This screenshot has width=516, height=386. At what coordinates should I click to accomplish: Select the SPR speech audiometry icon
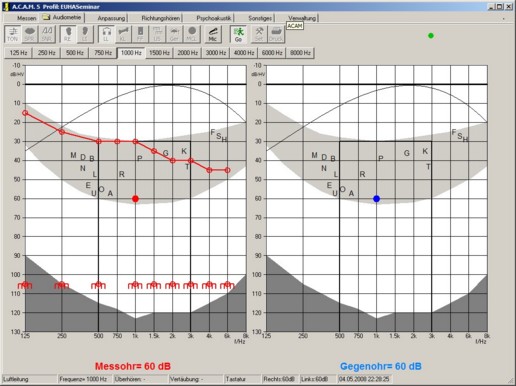point(30,34)
